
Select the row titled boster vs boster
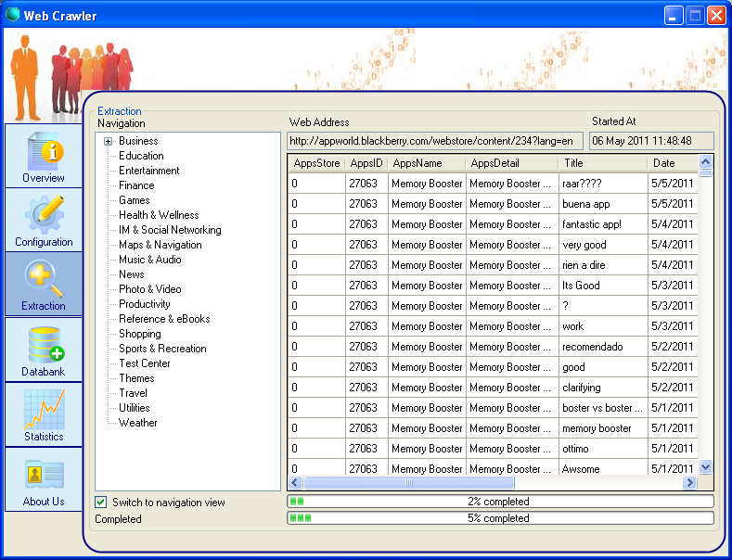(x=493, y=408)
